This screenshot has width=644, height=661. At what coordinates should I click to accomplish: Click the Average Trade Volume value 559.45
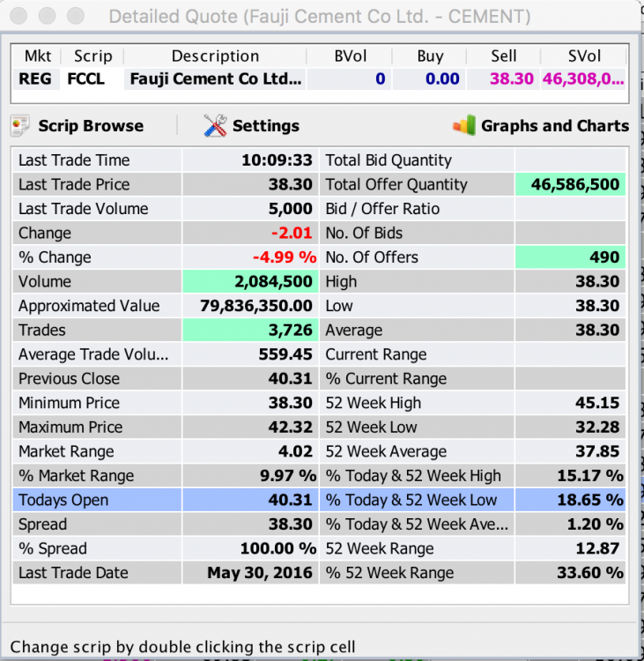285,354
